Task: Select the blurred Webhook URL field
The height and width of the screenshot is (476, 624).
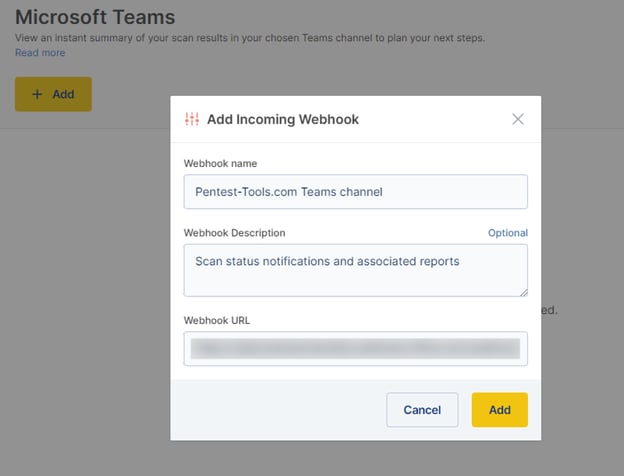Action: pos(355,348)
